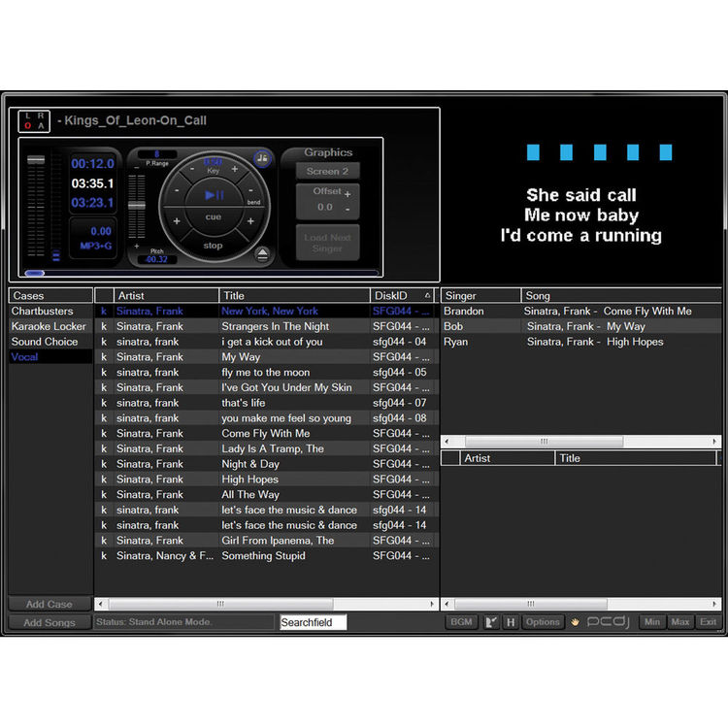The image size is (728, 728).
Task: Increase the Offset value with plus
Action: point(347,193)
